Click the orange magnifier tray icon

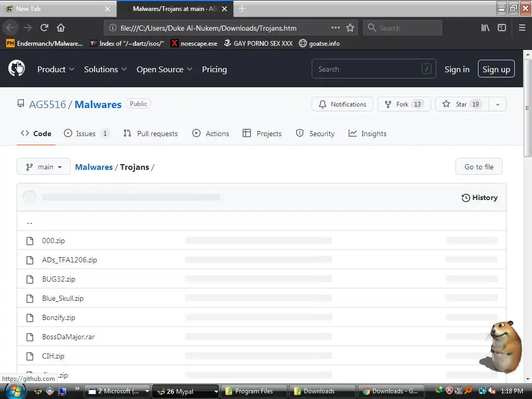[468, 391]
